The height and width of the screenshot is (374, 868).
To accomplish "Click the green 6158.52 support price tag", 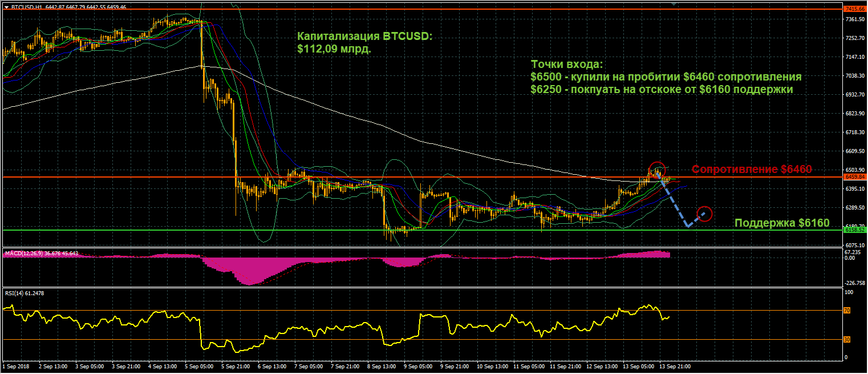I will point(854,230).
